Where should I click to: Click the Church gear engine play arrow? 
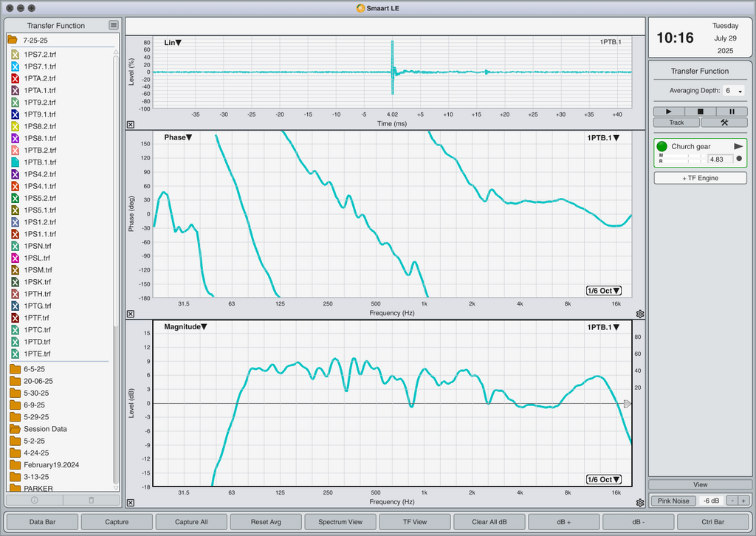coord(738,146)
